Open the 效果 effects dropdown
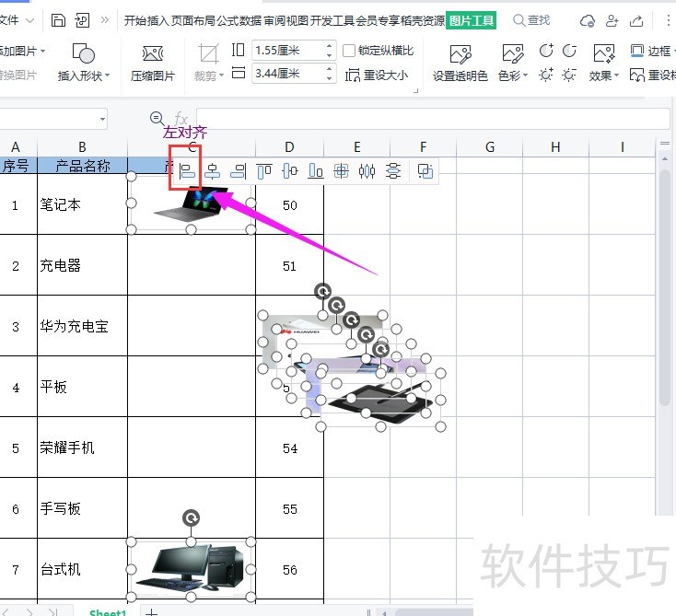 [x=604, y=63]
